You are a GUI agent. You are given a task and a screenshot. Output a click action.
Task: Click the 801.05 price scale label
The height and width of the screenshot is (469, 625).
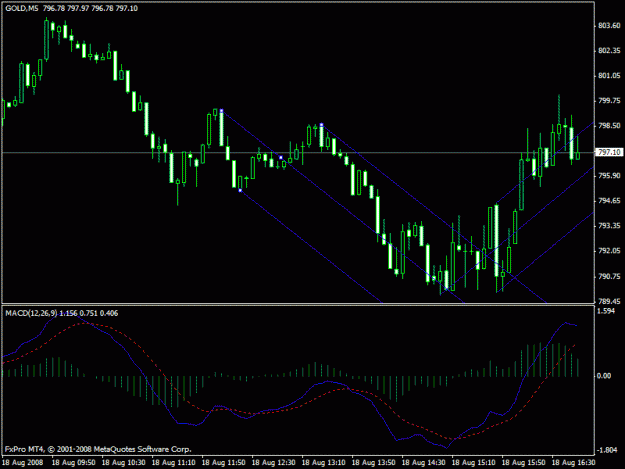pyautogui.click(x=609, y=76)
